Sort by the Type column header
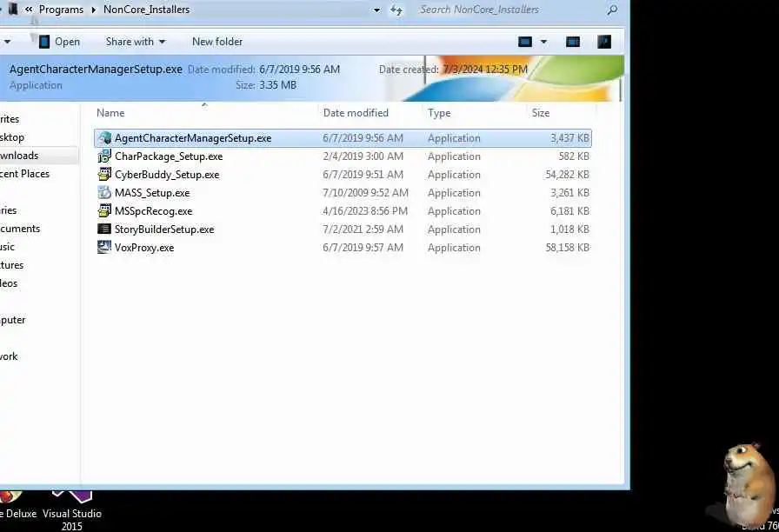Image resolution: width=779 pixels, height=532 pixels. [x=439, y=113]
